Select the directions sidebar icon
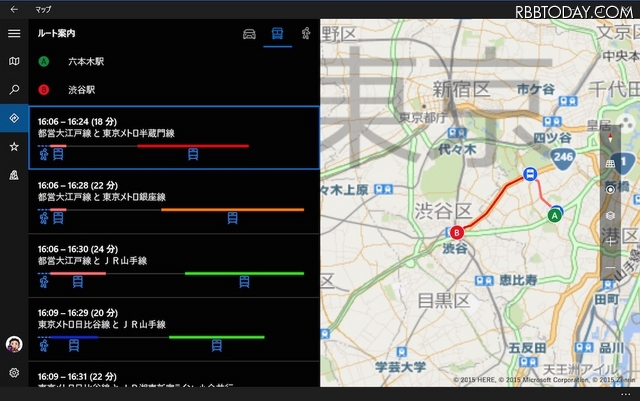The width and height of the screenshot is (640, 401). pyautogui.click(x=14, y=118)
